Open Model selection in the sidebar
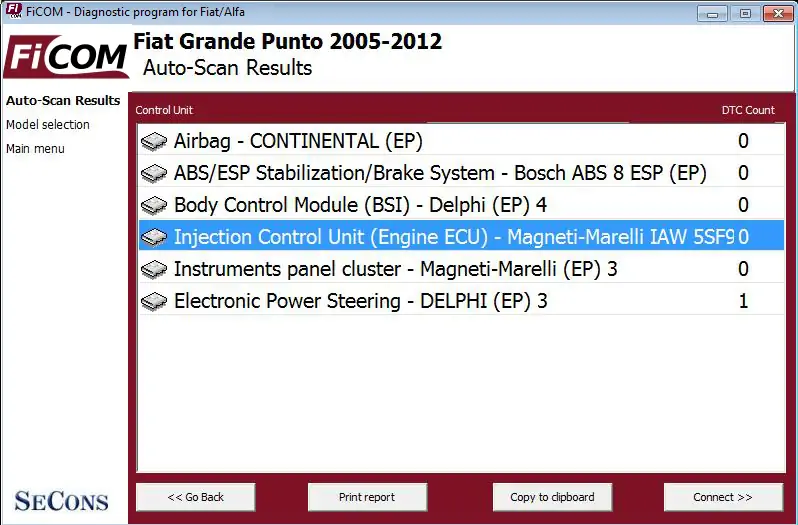 point(48,125)
